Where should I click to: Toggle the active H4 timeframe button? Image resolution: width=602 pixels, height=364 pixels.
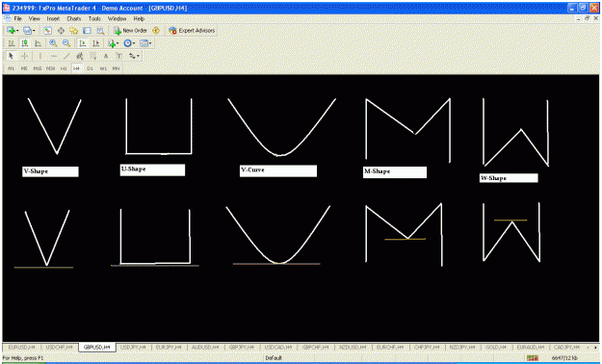point(76,68)
